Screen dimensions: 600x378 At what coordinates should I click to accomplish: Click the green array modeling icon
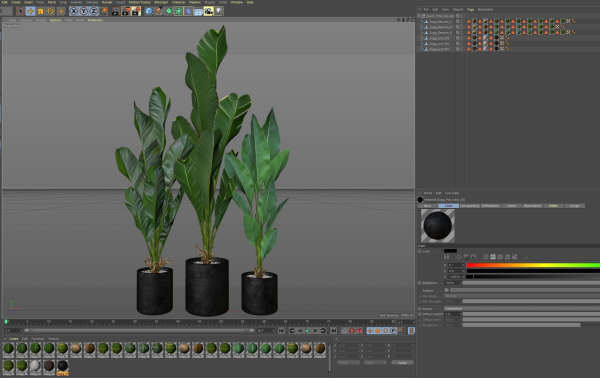[x=179, y=11]
